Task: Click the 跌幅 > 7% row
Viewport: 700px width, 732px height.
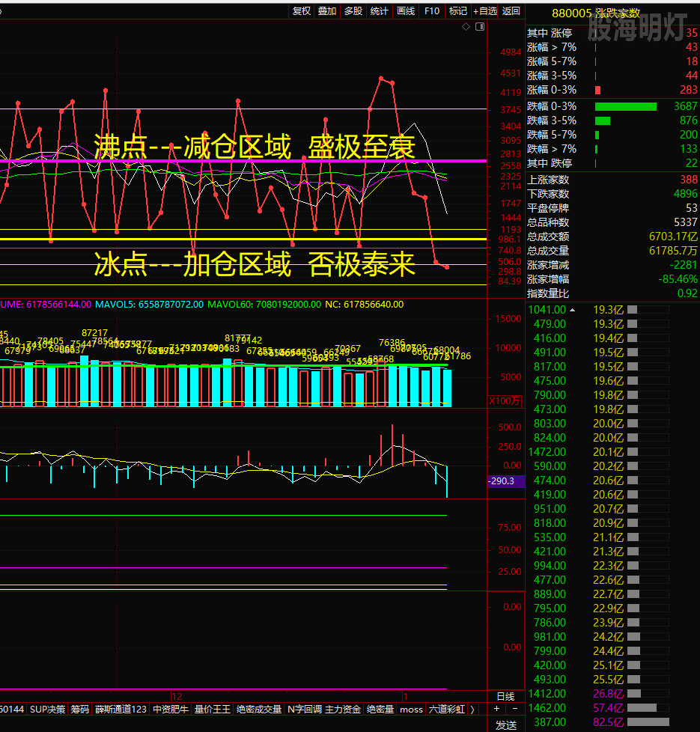Action: coord(612,149)
